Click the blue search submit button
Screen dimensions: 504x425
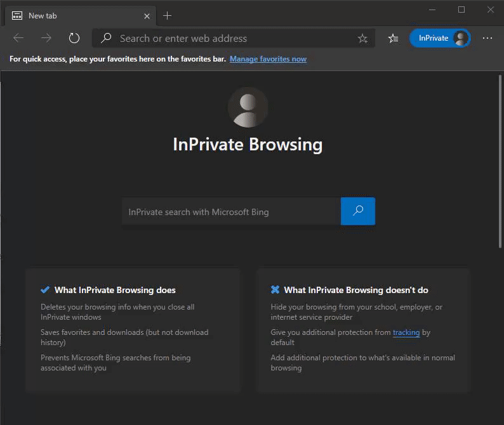(358, 211)
